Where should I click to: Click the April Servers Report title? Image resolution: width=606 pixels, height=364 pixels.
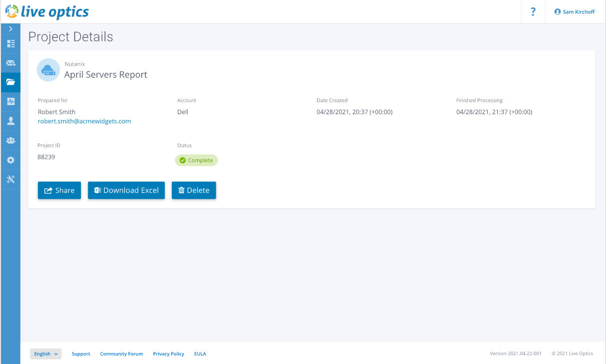pyautogui.click(x=106, y=75)
